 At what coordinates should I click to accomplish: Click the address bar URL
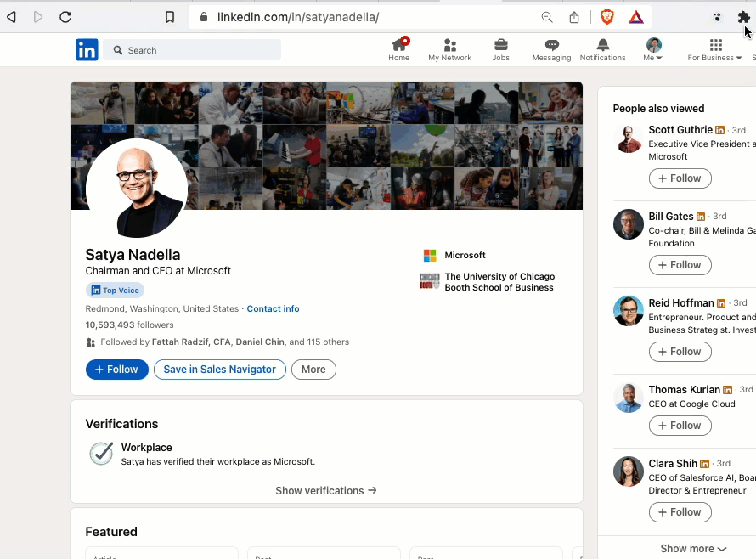[x=298, y=17]
